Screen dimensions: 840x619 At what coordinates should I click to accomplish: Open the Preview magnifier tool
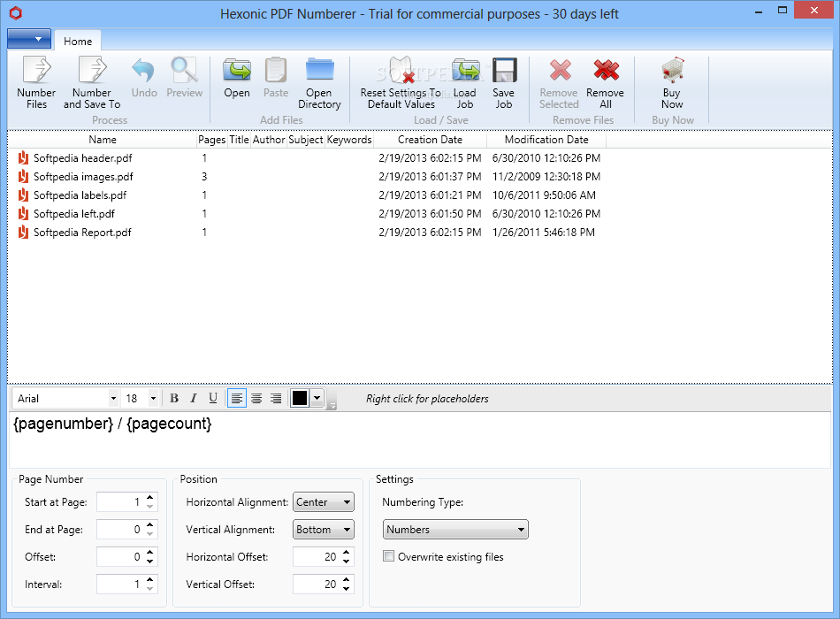tap(184, 70)
